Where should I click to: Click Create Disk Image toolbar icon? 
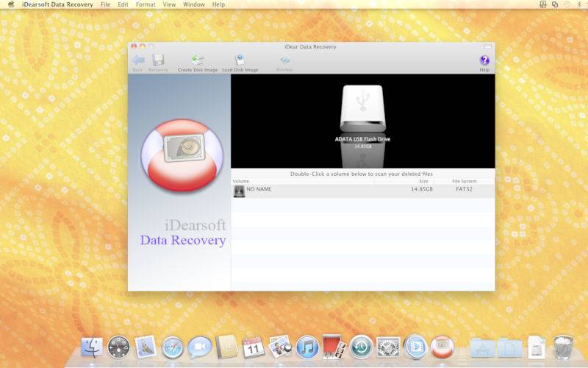coord(198,60)
